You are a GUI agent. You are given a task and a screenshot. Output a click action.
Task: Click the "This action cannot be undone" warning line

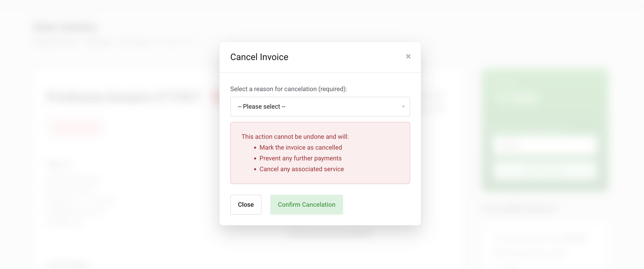point(295,137)
